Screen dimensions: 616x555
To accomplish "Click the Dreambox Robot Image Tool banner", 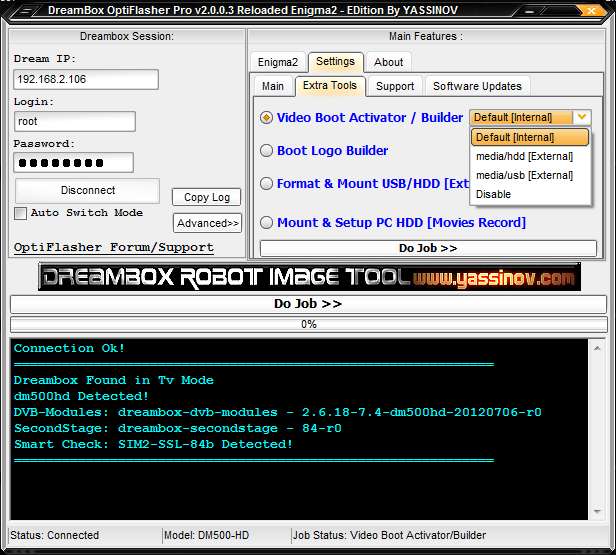I will click(309, 277).
